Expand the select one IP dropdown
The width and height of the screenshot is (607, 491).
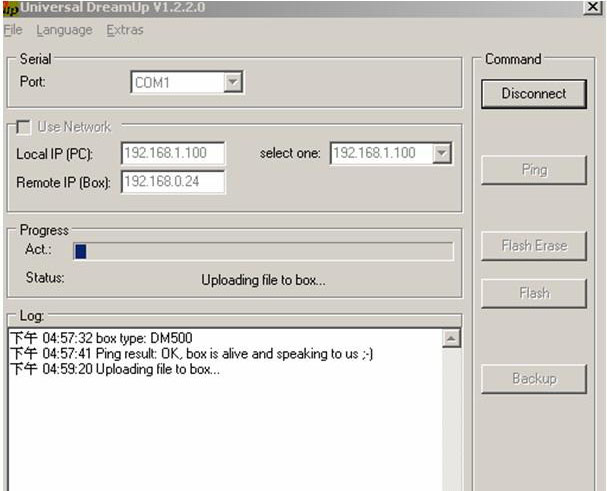(x=441, y=153)
